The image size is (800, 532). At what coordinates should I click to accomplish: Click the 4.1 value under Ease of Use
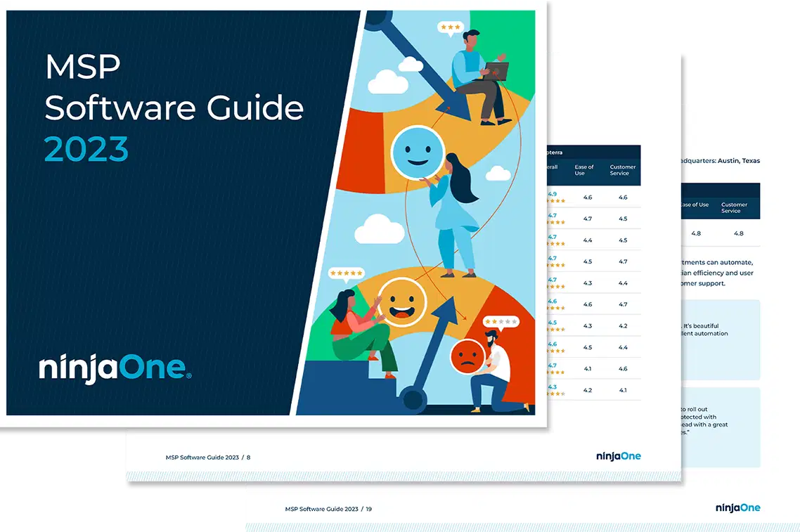587,369
